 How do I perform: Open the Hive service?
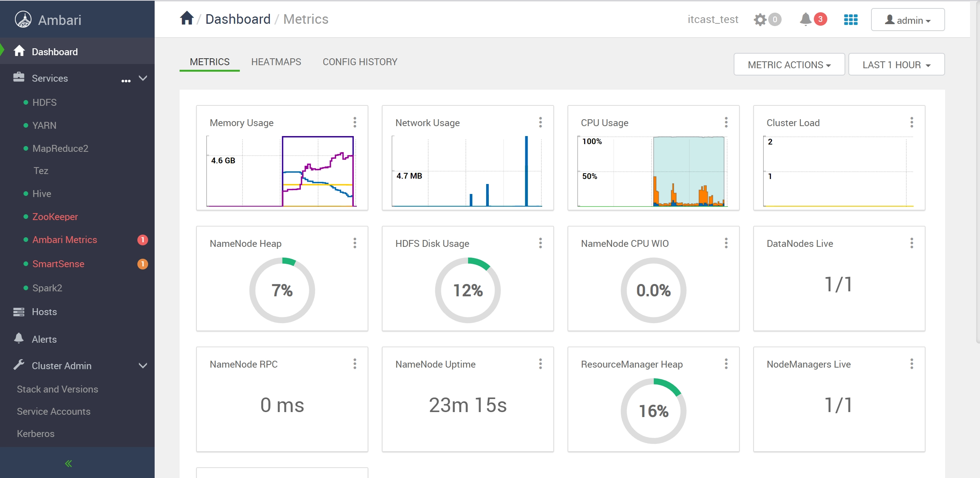42,194
